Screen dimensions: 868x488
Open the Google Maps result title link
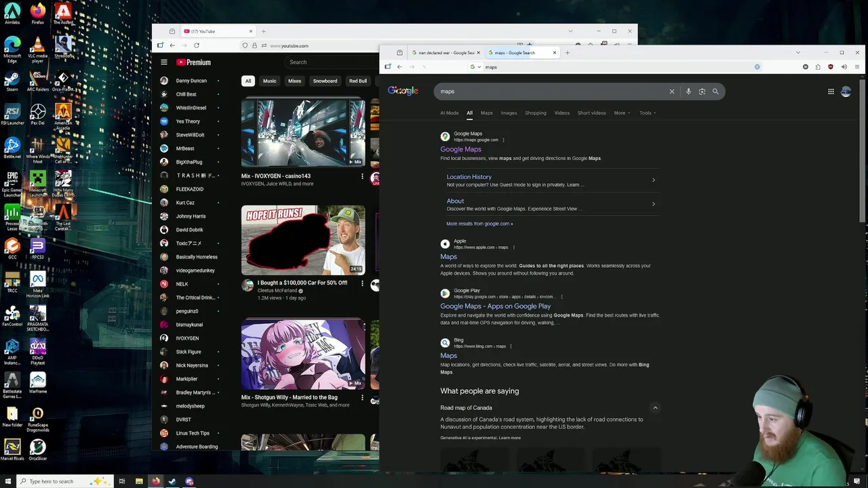[460, 149]
